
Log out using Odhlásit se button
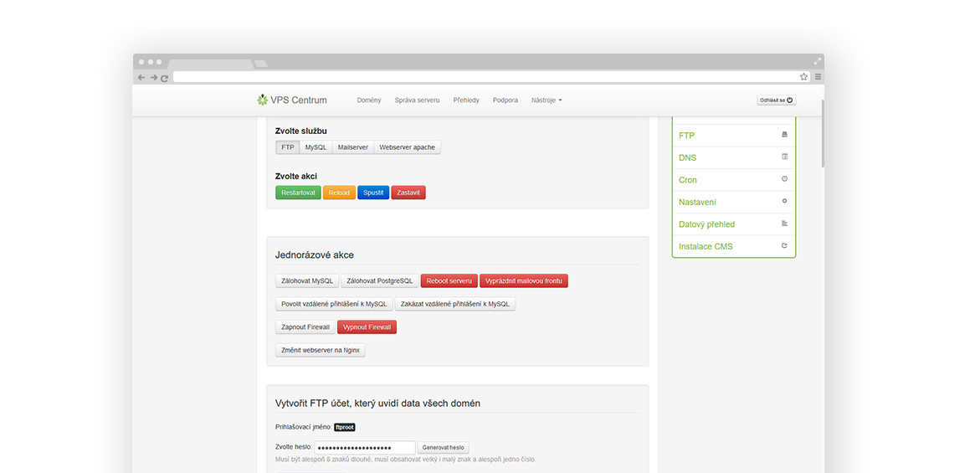776,100
